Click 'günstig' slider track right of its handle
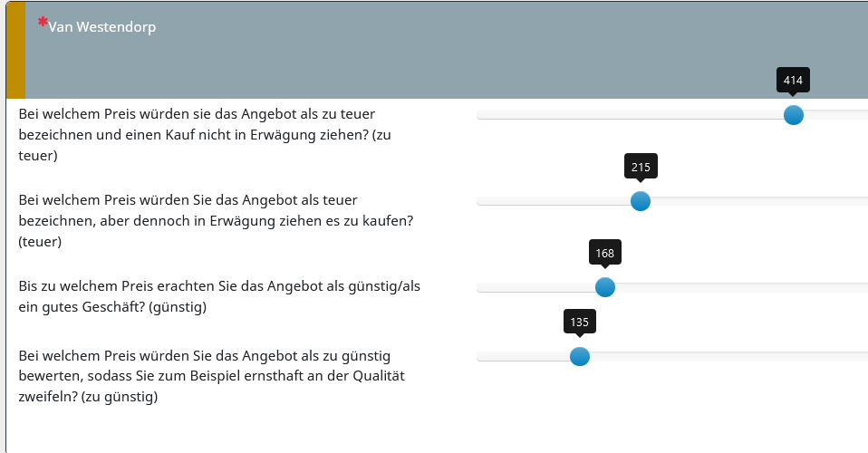The width and height of the screenshot is (868, 453). 734,287
